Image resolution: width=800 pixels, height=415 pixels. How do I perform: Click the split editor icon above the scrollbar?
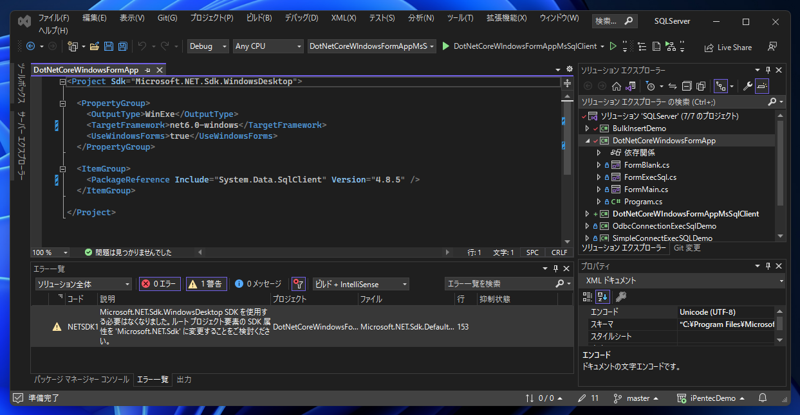pos(567,83)
